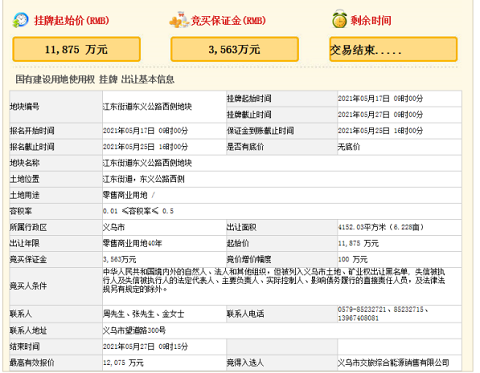Screen dimensions: 480x373
Task: Click the 土地位置 label
Action: coord(25,179)
